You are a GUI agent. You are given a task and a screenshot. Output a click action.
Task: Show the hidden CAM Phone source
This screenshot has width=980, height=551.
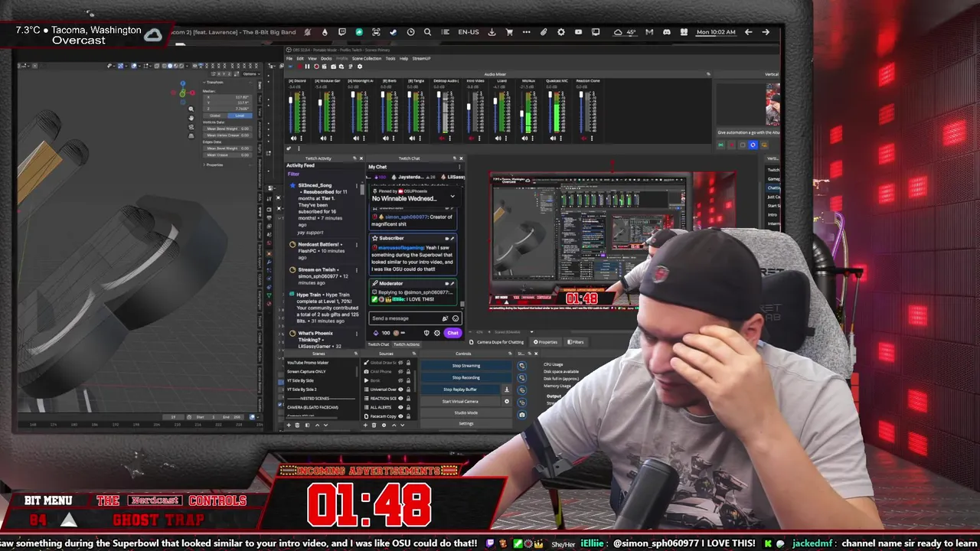400,372
